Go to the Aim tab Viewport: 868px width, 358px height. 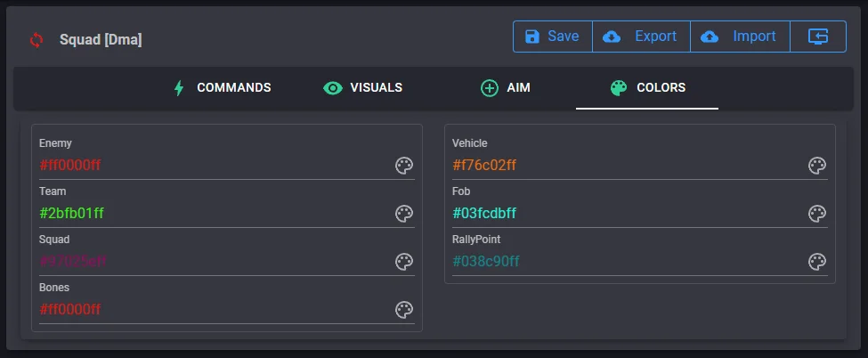coord(506,88)
